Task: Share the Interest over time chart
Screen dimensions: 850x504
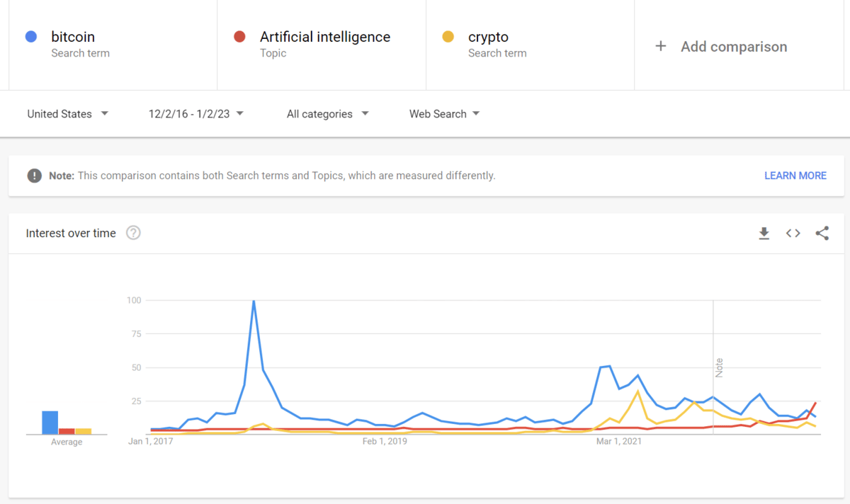Action: (822, 234)
